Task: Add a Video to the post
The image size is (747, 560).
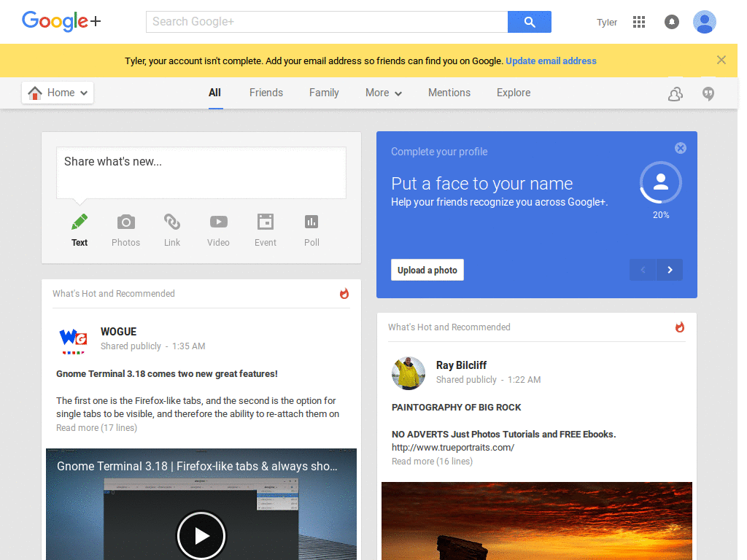Action: (218, 230)
